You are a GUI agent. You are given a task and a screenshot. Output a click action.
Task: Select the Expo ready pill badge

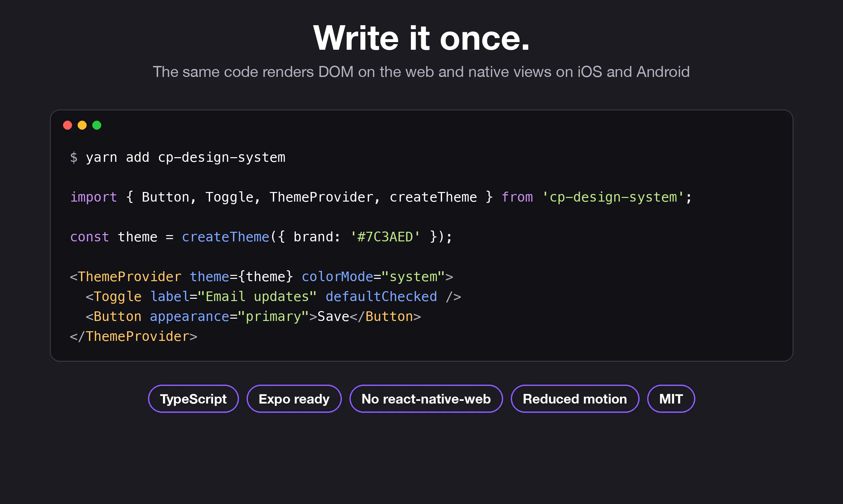click(294, 399)
